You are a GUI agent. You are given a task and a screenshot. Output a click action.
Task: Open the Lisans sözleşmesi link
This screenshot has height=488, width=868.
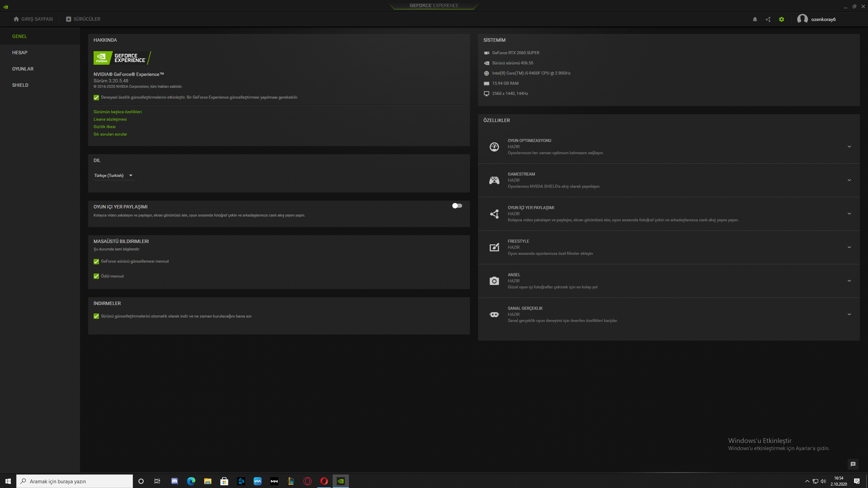tap(110, 119)
